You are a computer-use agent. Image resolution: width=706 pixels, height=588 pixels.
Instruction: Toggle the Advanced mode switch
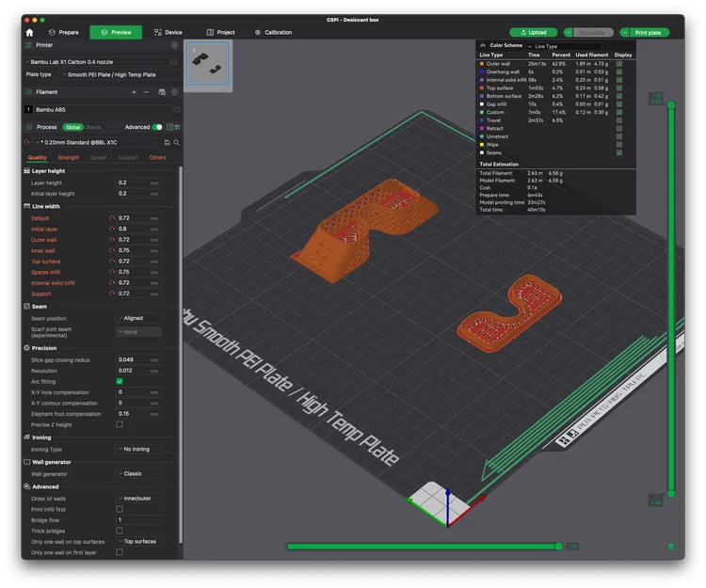[x=157, y=127]
